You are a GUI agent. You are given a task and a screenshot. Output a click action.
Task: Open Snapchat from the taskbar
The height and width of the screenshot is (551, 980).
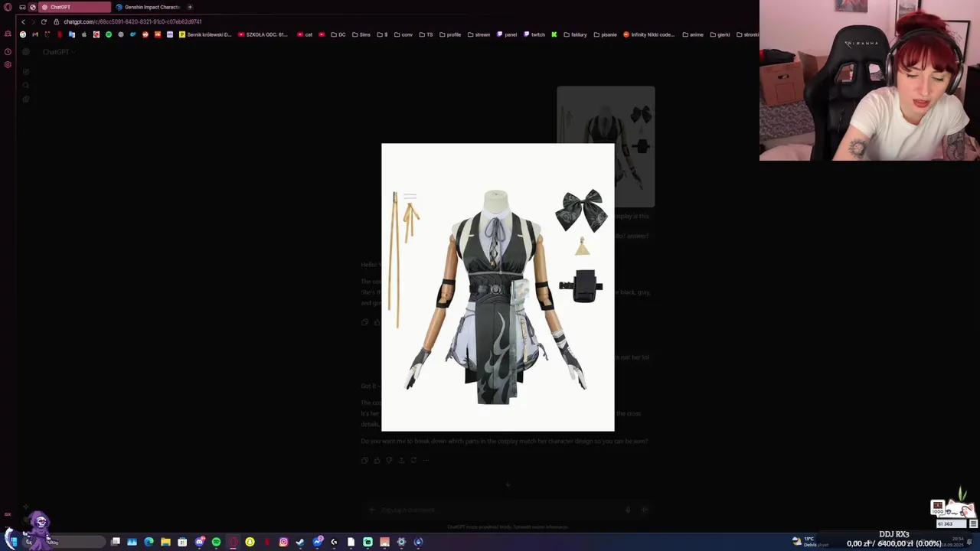pyautogui.click(x=250, y=542)
